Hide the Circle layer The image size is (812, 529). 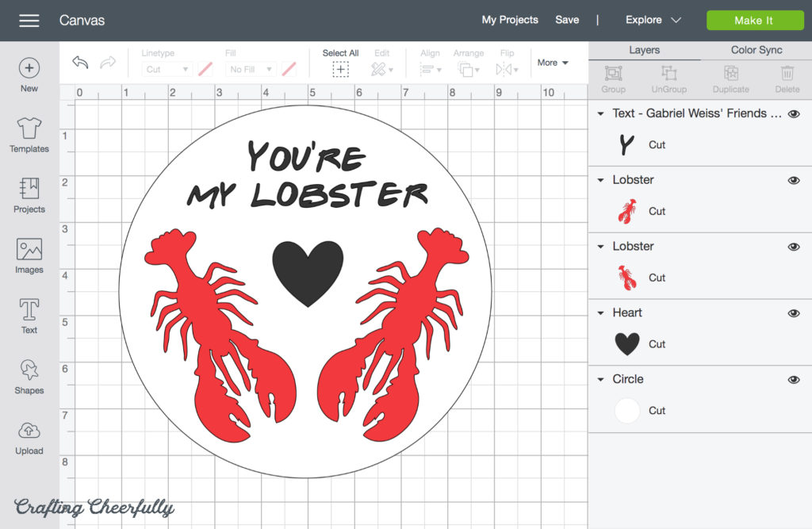point(793,379)
